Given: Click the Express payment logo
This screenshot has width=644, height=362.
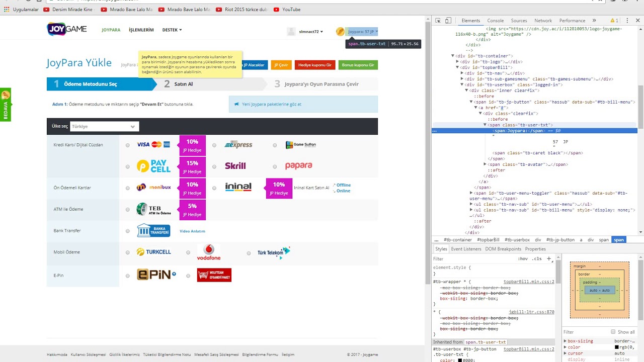Looking at the screenshot, I should pos(238,145).
